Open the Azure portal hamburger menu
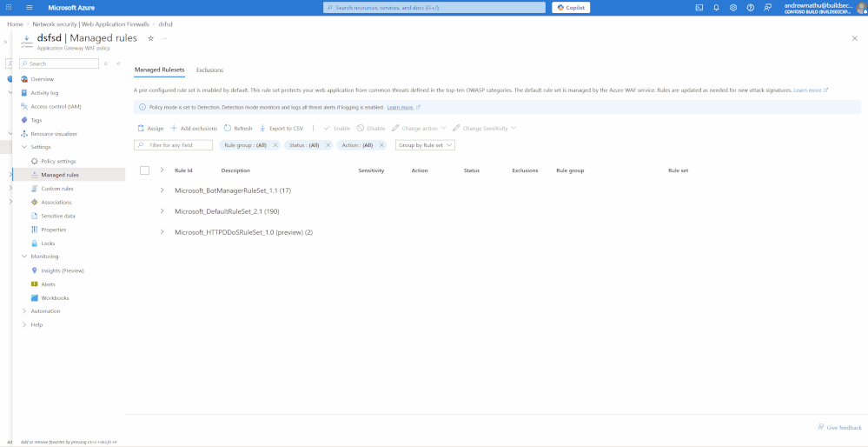Viewport: 868px width, 447px height. (x=30, y=7)
